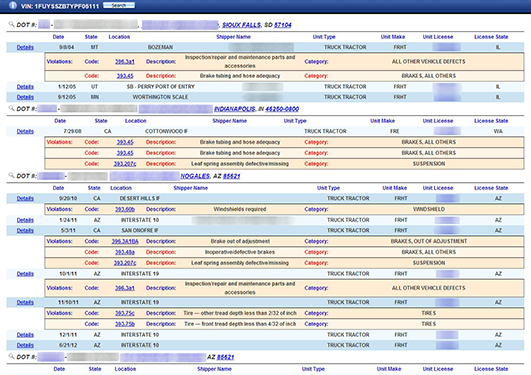The height and width of the screenshot is (375, 531).
Task: Open Details for 1/12/05 Perry Port of Entry
Action: click(x=25, y=87)
